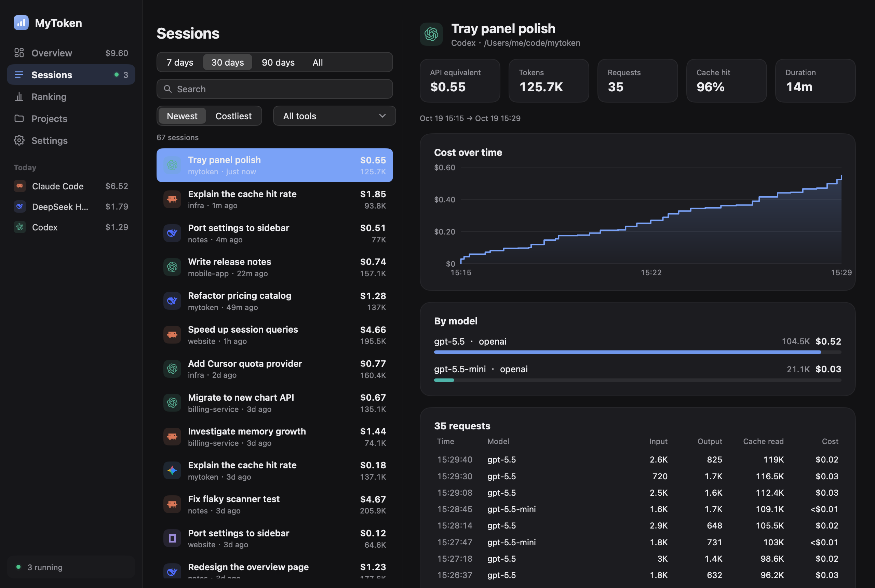This screenshot has height=588, width=875.
Task: Click the Codex icon beside the Tray panel polish title
Action: pyautogui.click(x=431, y=34)
